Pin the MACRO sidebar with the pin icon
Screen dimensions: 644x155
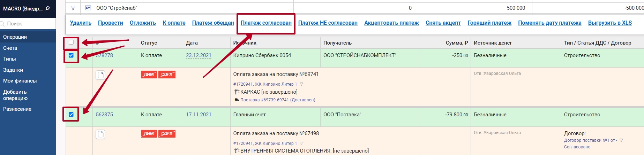pyautogui.click(x=48, y=8)
